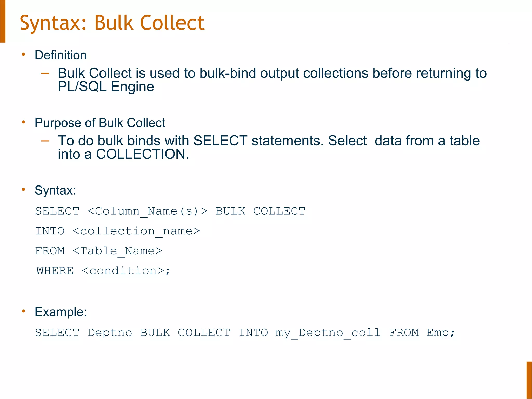
Task: Select the word COLLECTION in purpose text
Action: (x=141, y=154)
